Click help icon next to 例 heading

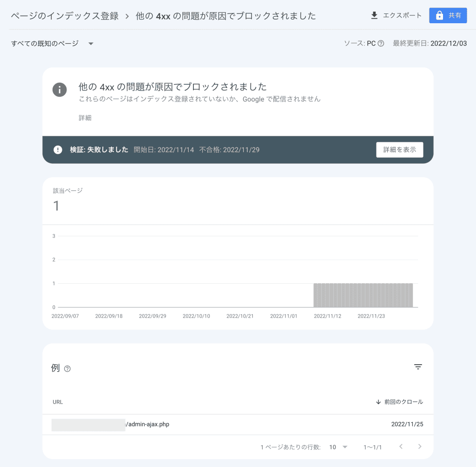(x=67, y=368)
